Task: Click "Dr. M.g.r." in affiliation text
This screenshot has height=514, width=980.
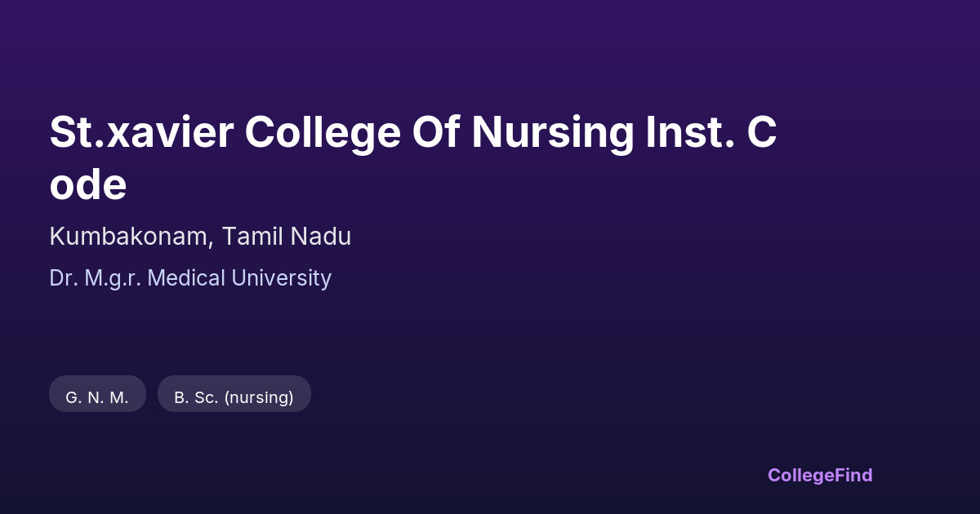Action: (x=96, y=278)
